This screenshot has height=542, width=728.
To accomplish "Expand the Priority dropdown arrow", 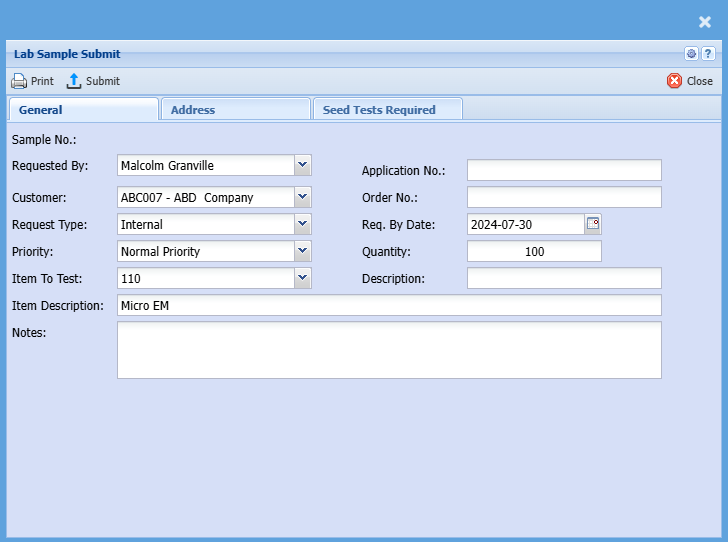I will point(303,251).
